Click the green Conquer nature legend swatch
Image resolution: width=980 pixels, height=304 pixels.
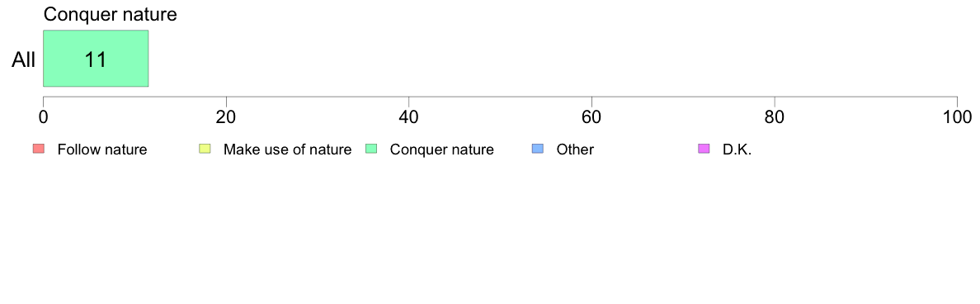pyautogui.click(x=370, y=149)
